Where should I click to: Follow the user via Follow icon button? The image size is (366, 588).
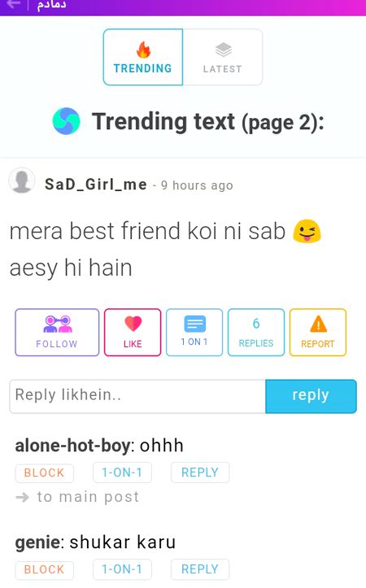(x=57, y=333)
